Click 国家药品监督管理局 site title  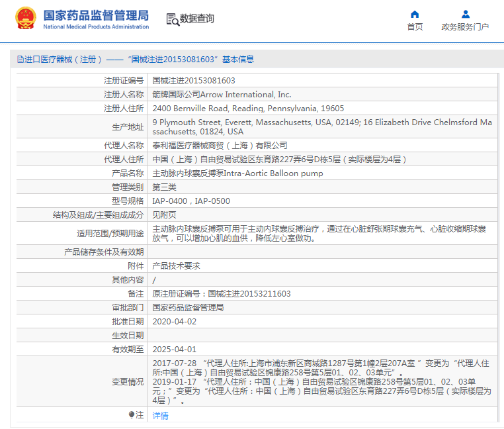96,15
